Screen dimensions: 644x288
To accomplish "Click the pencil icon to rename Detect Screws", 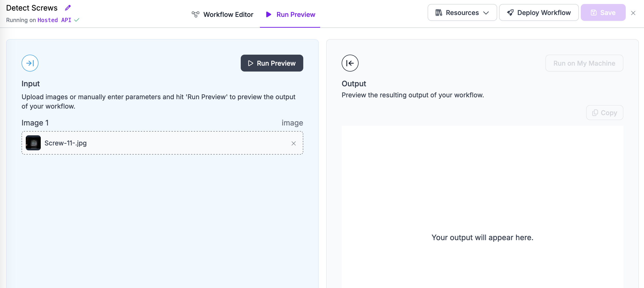I will click(67, 8).
